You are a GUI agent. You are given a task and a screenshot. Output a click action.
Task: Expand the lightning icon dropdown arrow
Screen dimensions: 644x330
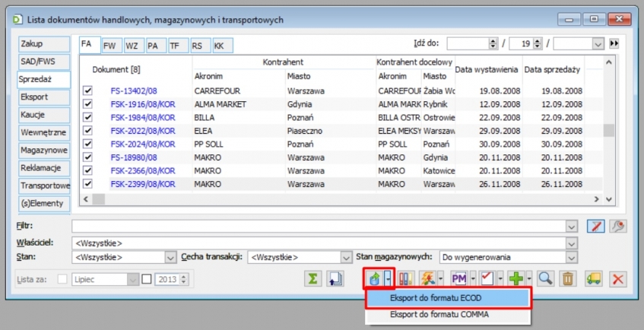point(441,279)
